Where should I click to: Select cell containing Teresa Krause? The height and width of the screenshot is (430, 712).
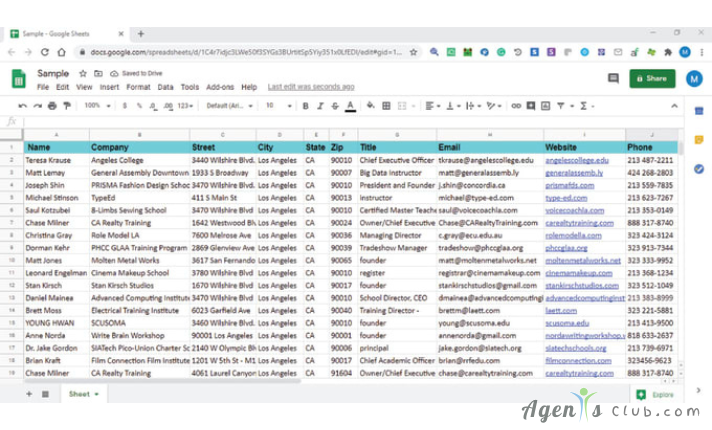pos(56,160)
